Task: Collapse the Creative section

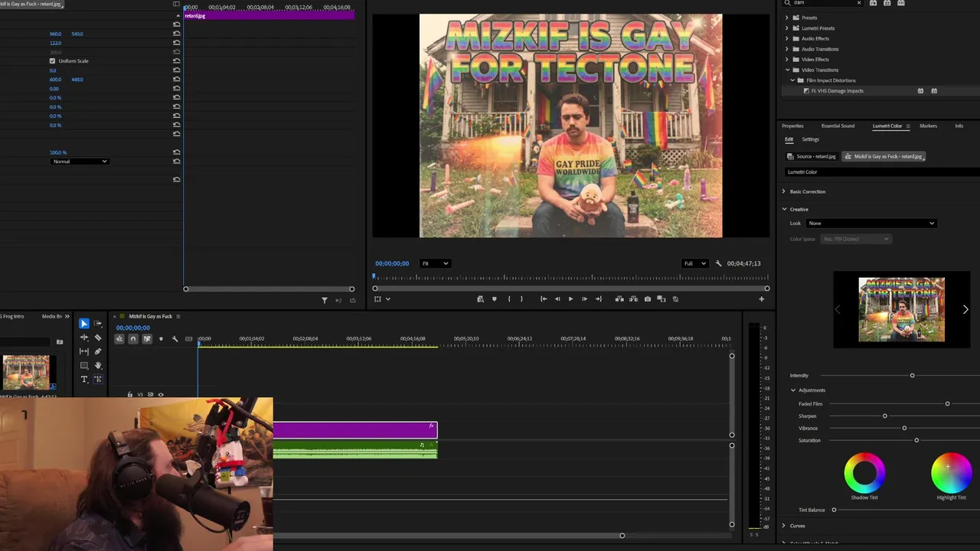Action: pos(784,209)
